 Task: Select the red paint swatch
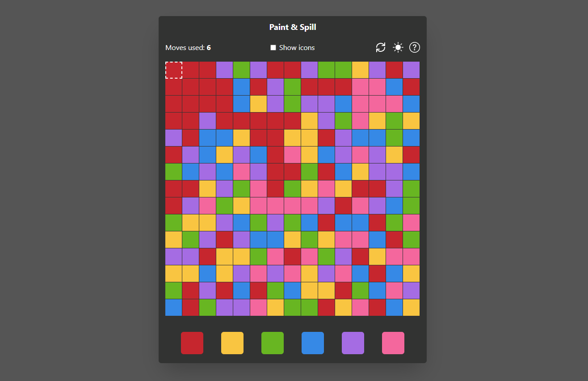click(x=192, y=343)
